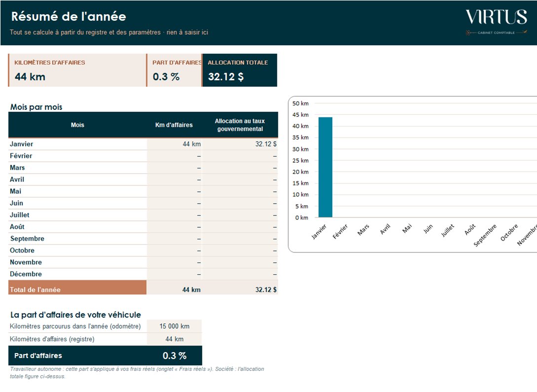
Task: Click the '25 km' chart axis label
Action: [301, 160]
